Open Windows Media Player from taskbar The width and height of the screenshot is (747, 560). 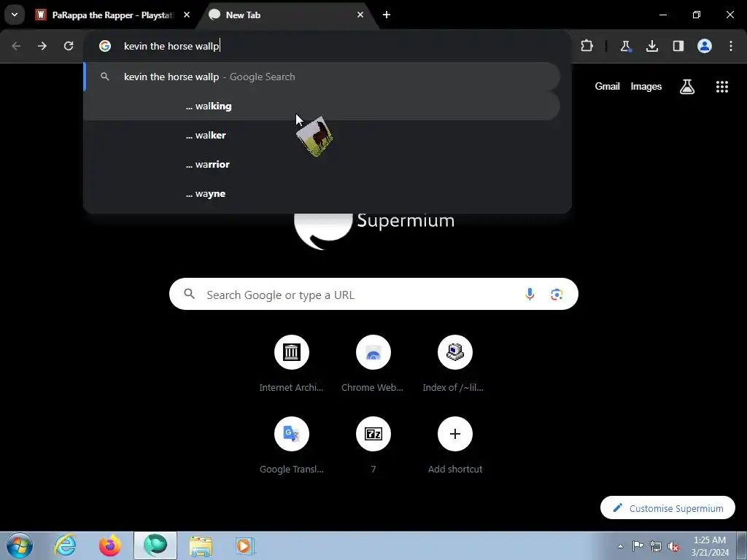[245, 545]
